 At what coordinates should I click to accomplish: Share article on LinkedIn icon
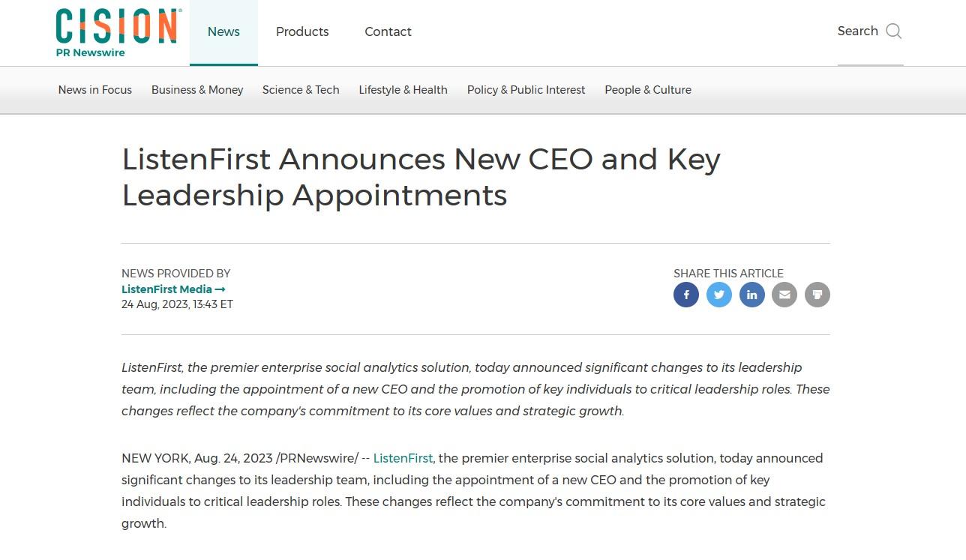click(752, 295)
